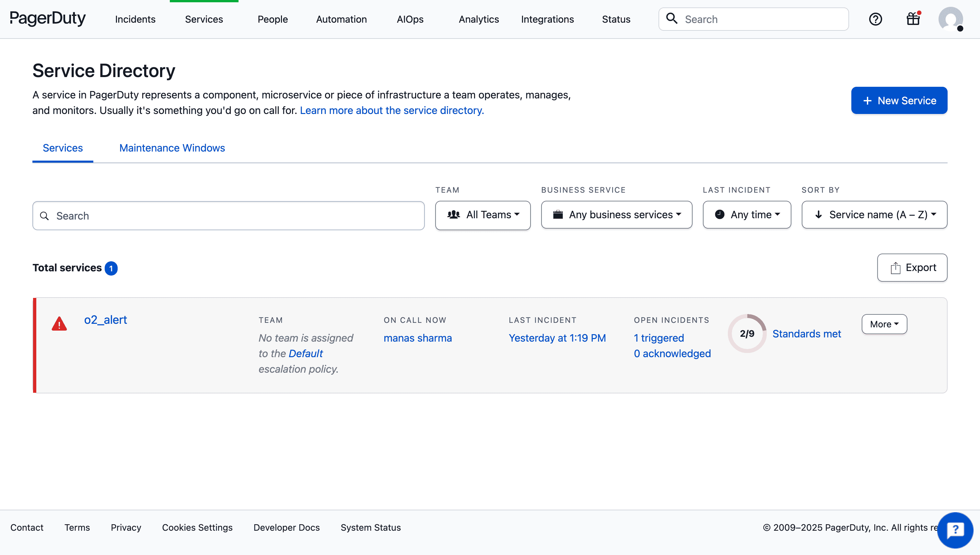This screenshot has width=980, height=555.
Task: Switch to the Maintenance Windows tab
Action: [172, 148]
